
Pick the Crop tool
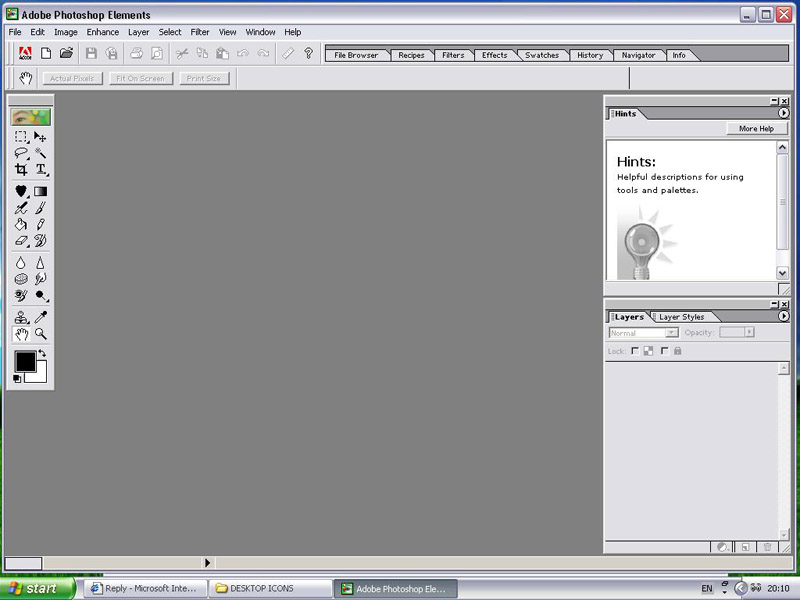21,170
